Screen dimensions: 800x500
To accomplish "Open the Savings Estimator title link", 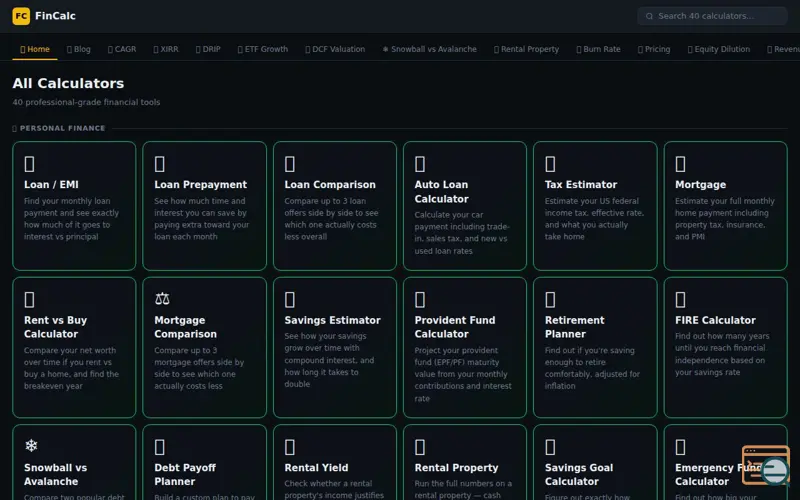I will [333, 320].
